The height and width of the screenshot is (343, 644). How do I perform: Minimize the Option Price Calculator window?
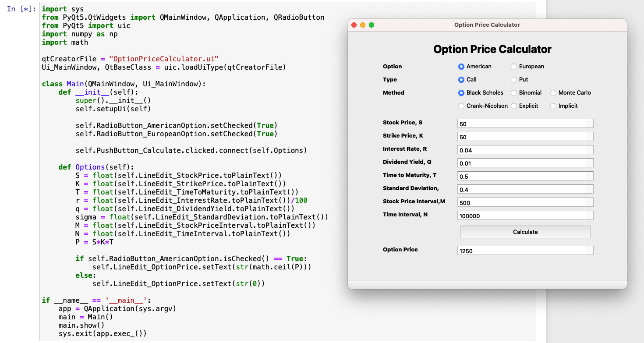(x=363, y=25)
